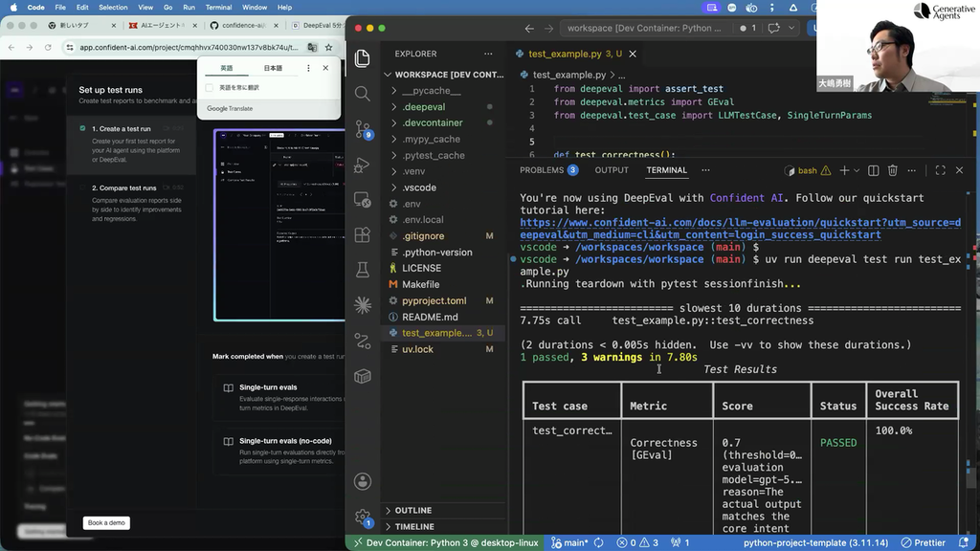Image resolution: width=980 pixels, height=551 pixels.
Task: Open the Go menu in menu bar
Action: (x=167, y=8)
